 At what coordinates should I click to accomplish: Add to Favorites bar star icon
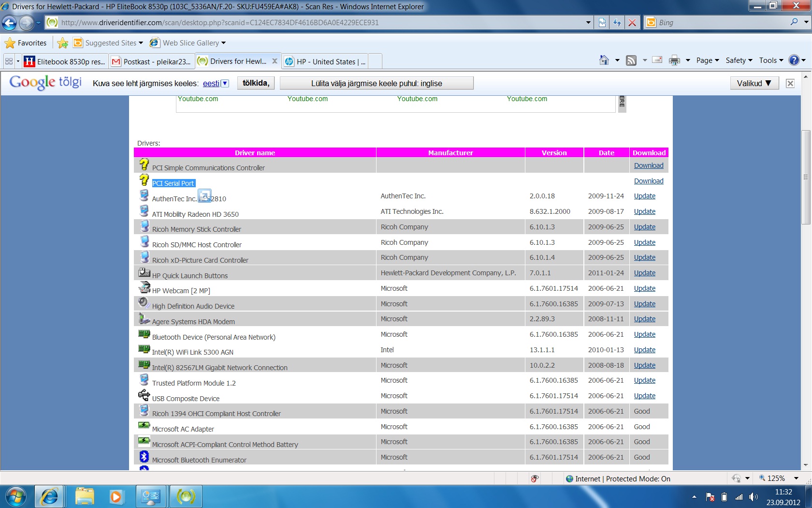point(62,43)
